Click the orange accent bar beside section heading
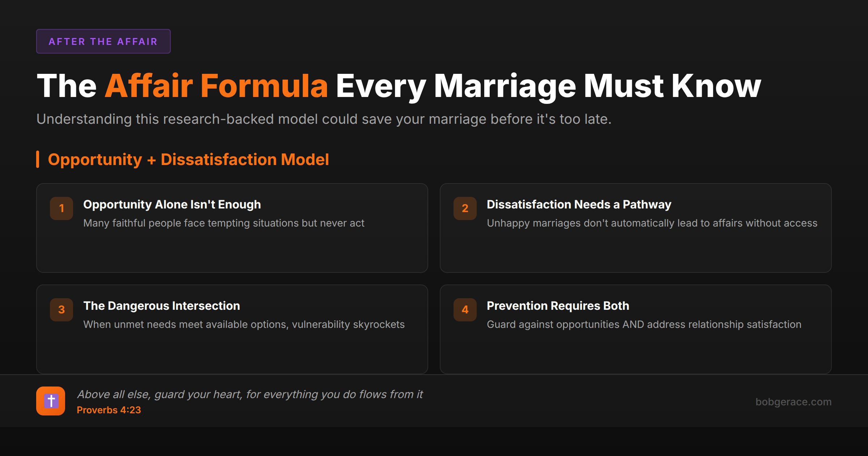Image resolution: width=868 pixels, height=456 pixels. [x=38, y=159]
